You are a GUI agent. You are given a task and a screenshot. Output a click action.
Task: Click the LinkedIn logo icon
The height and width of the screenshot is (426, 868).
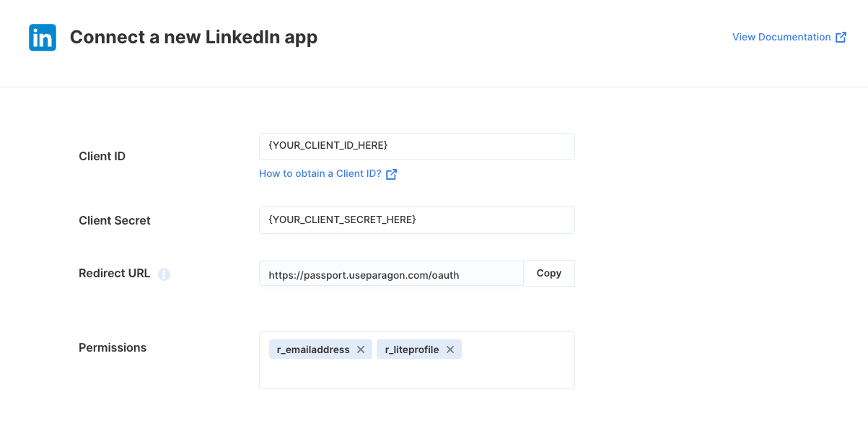click(x=43, y=38)
